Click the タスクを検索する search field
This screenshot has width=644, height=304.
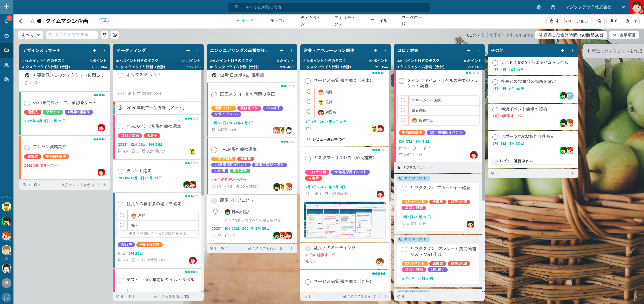pos(72,35)
